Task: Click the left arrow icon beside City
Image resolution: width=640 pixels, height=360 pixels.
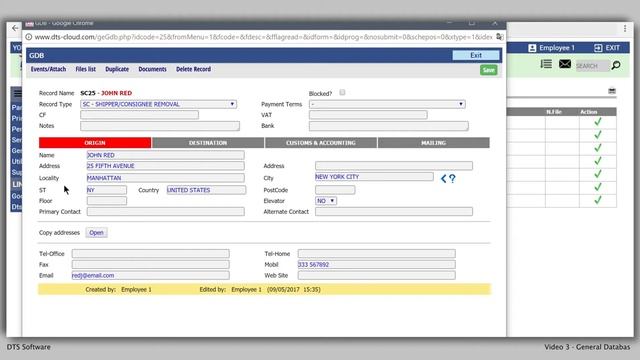Action: pyautogui.click(x=444, y=178)
